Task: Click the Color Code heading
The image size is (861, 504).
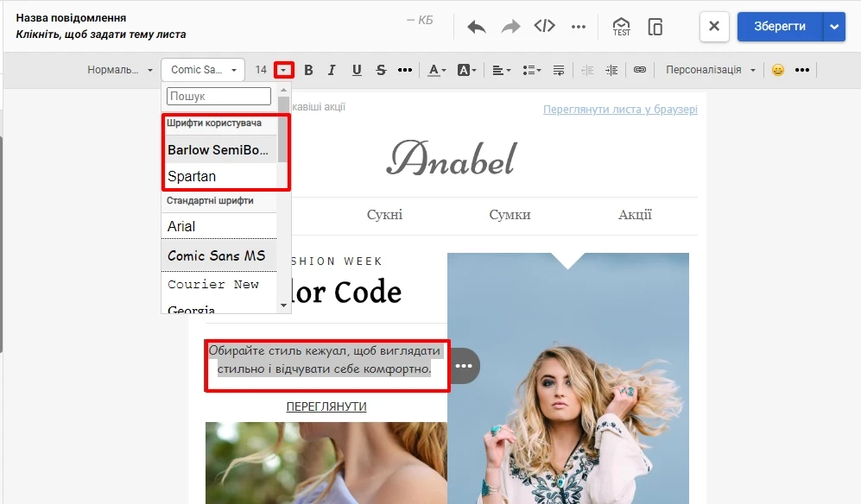Action: tap(347, 292)
